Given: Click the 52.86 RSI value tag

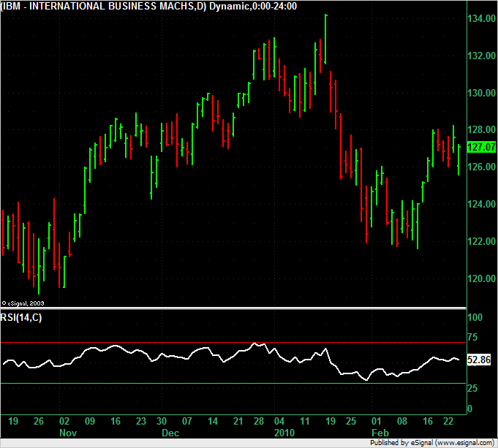Looking at the screenshot, I should click(x=479, y=360).
